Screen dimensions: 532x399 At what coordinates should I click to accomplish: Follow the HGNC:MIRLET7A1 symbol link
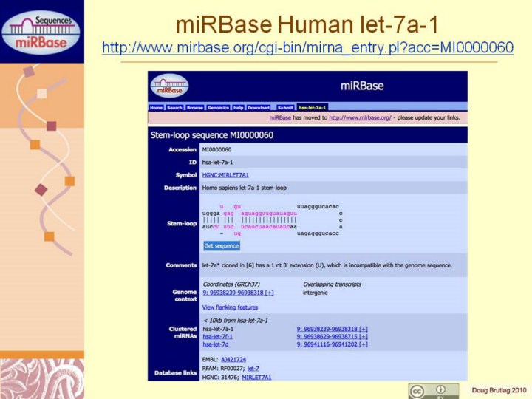click(x=225, y=175)
